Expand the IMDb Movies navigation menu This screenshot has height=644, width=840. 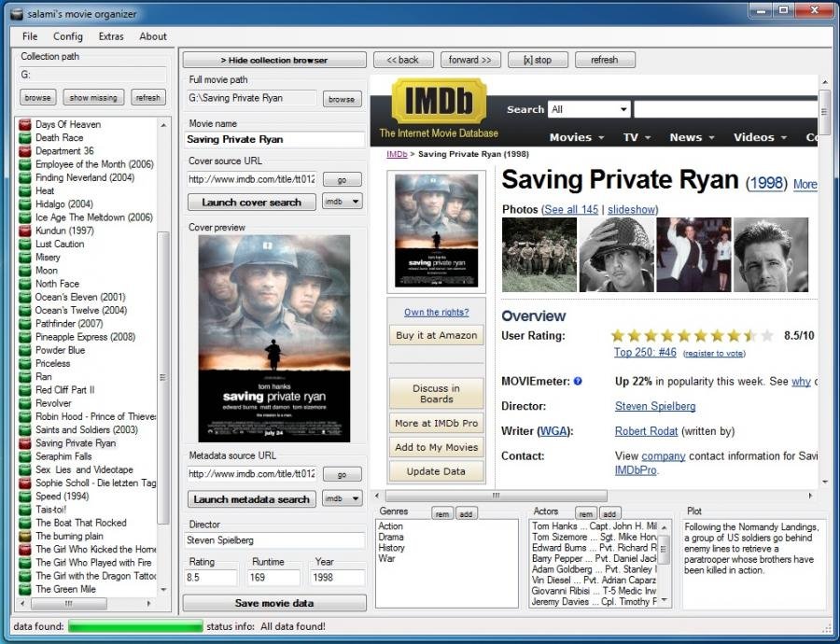pos(577,138)
